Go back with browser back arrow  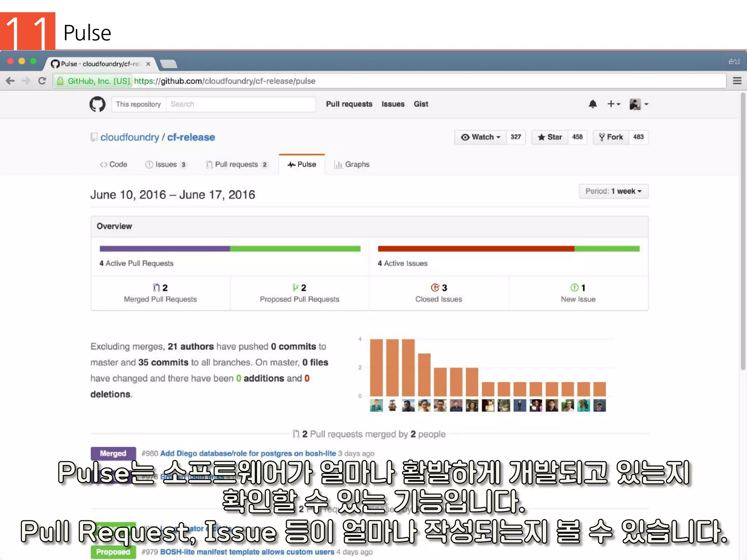(x=10, y=81)
